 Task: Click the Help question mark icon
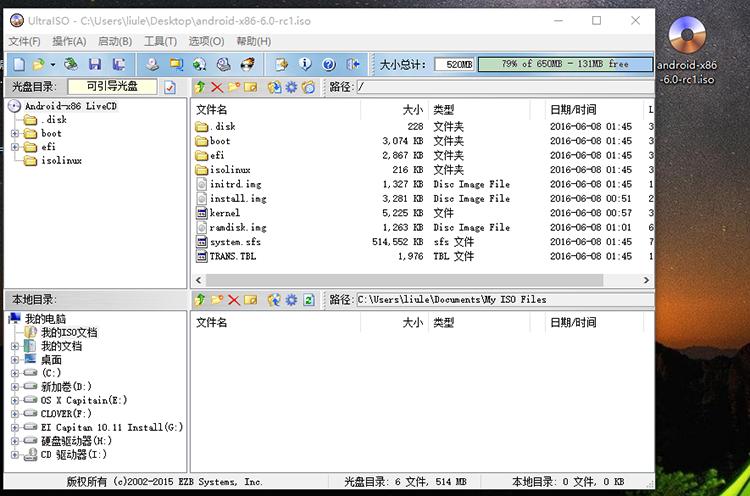329,64
